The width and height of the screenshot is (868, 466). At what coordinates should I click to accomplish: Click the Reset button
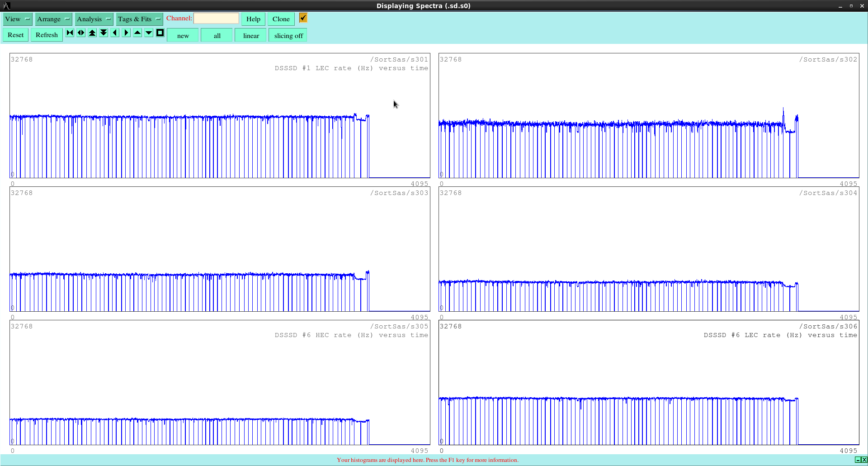pos(16,35)
